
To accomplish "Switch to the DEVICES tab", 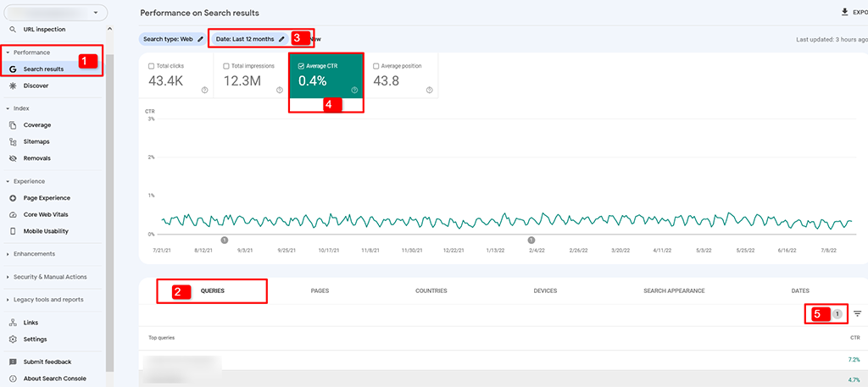I will 545,290.
